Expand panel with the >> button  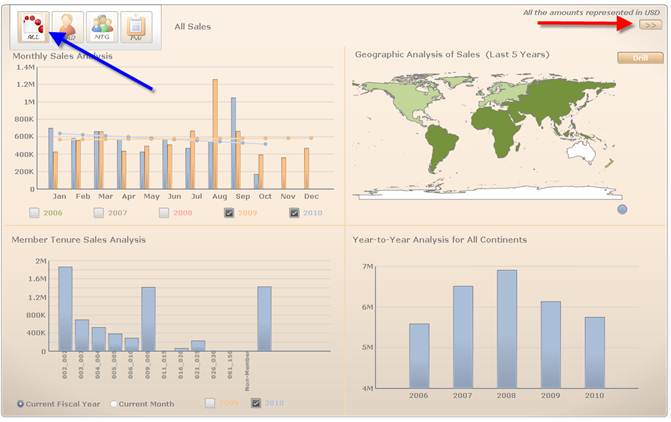650,24
